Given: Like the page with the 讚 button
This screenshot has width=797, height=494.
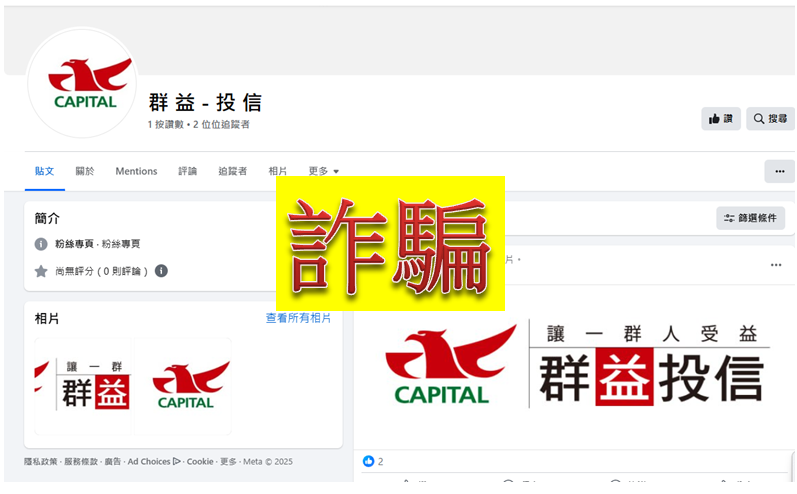Looking at the screenshot, I should [x=721, y=119].
